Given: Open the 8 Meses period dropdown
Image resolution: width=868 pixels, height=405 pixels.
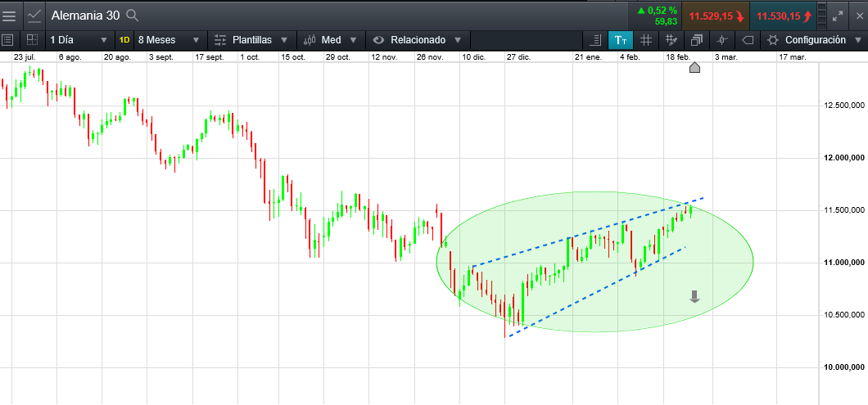Looking at the screenshot, I should 169,40.
